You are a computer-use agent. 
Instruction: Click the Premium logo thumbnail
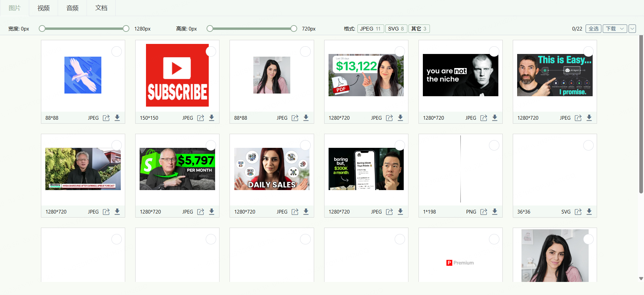pos(460,263)
